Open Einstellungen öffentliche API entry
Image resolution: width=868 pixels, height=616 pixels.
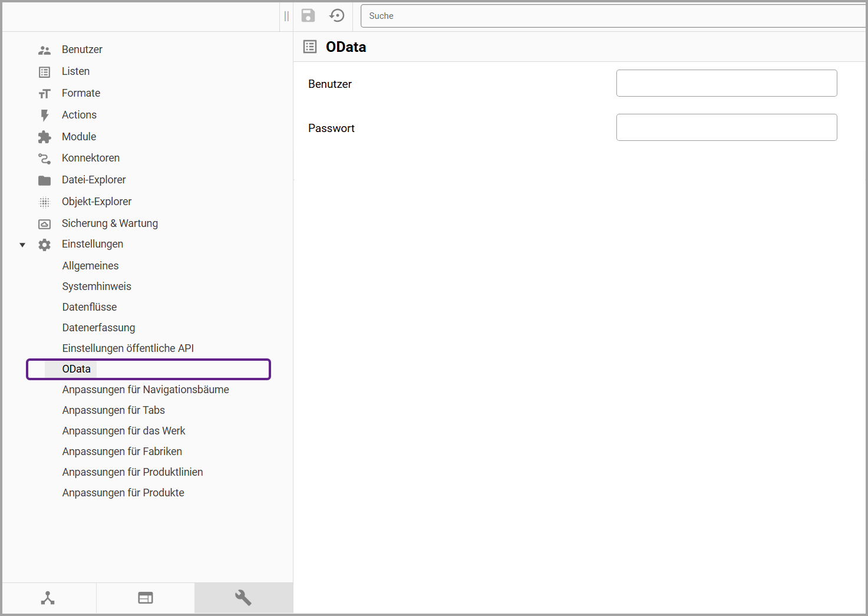click(x=128, y=348)
